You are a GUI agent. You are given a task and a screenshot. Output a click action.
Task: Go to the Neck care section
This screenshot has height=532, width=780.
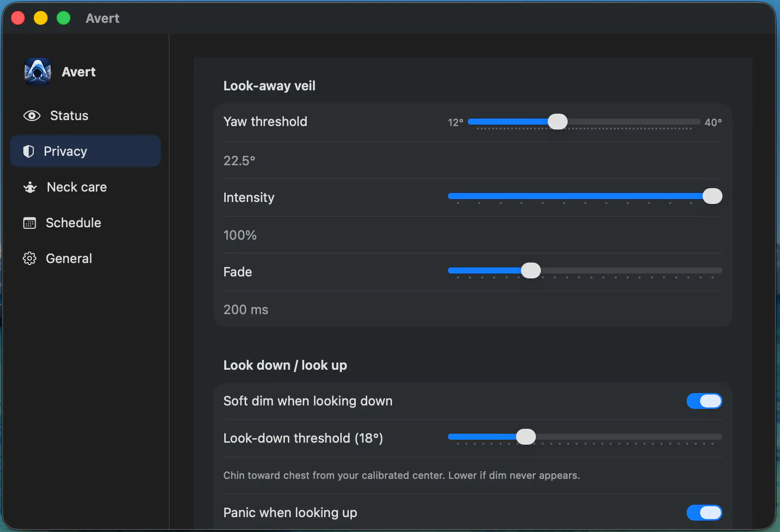pyautogui.click(x=85, y=187)
